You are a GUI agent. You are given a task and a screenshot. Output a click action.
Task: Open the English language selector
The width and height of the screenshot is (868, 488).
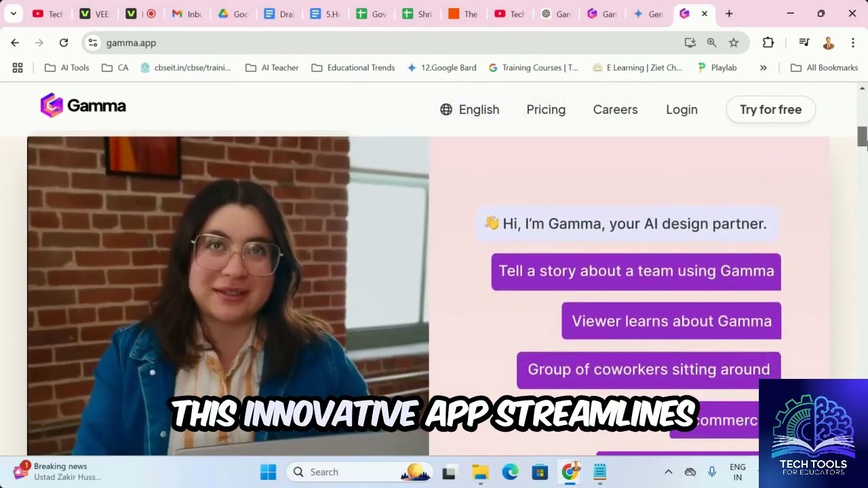coord(469,110)
